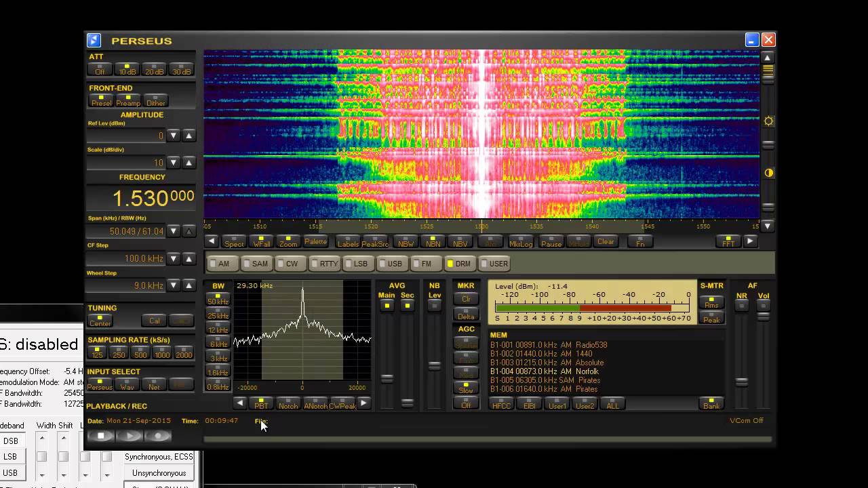Click the Center tuning button
Viewport: 868px width, 488px height.
(x=100, y=320)
